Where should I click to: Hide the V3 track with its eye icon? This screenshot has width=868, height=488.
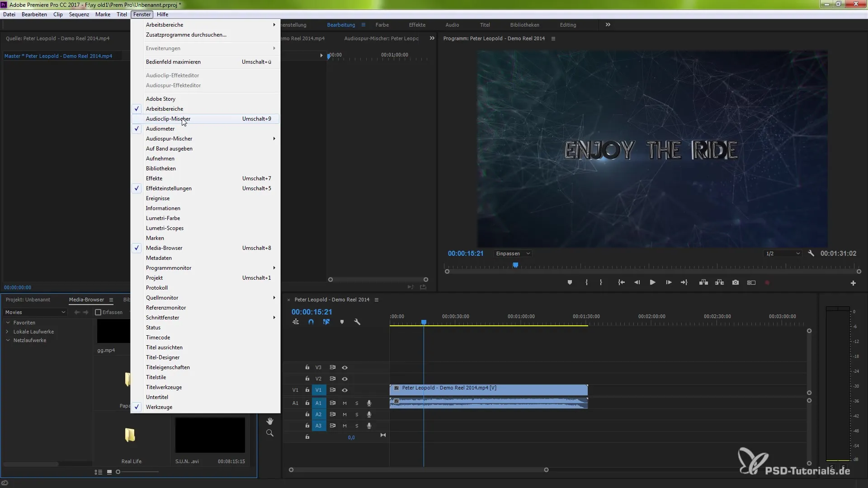[x=344, y=367]
